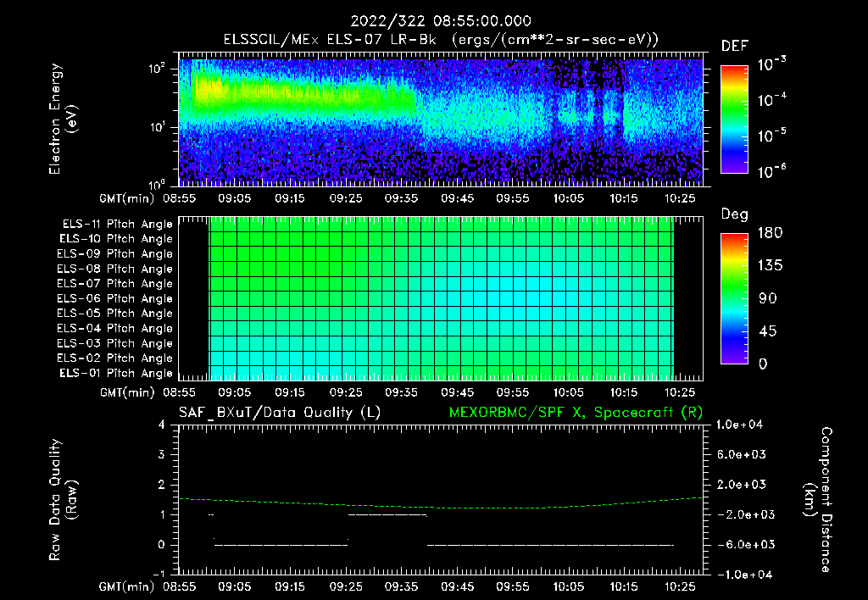Select the ELS-01 Pitch Angle row label
This screenshot has height=600, width=868.
coord(115,373)
